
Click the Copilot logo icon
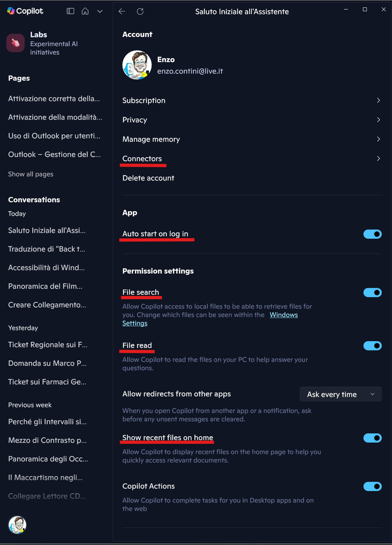tap(11, 11)
